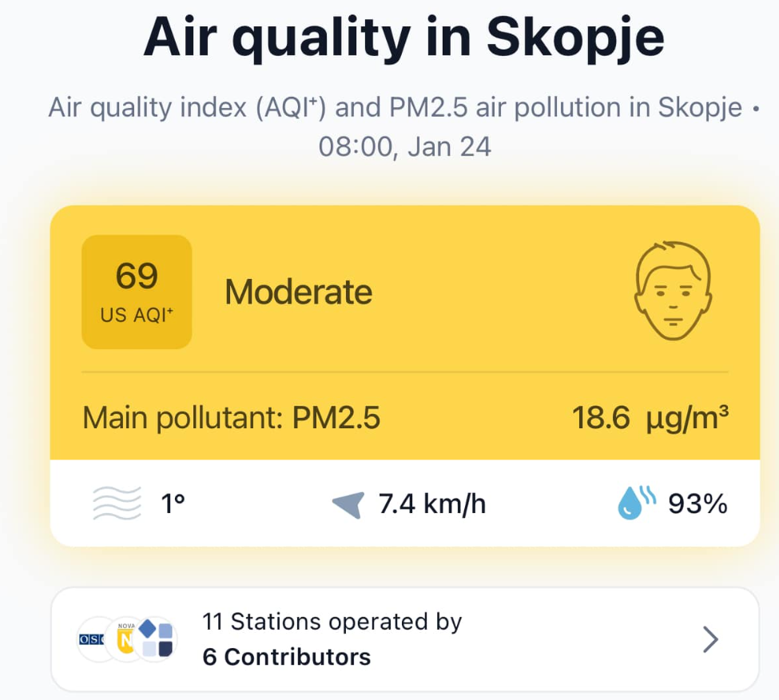Click the 93% humidity value
This screenshot has width=779, height=700.
click(x=698, y=503)
